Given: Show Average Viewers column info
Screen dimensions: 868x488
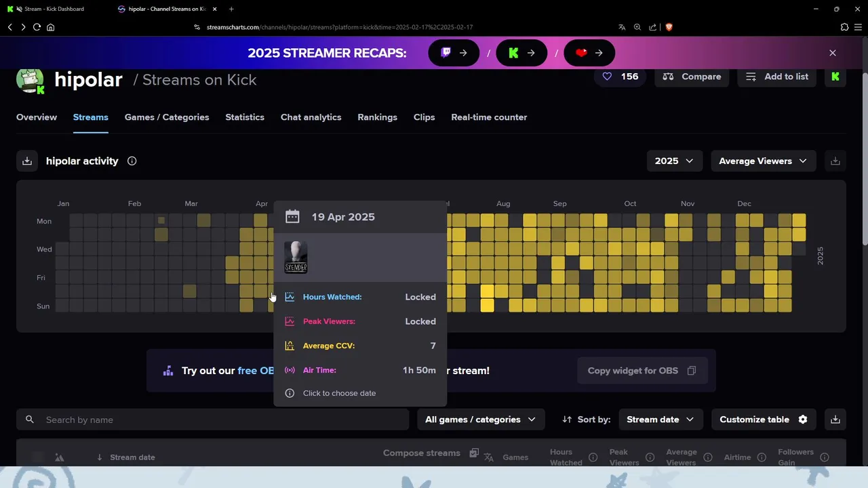Looking at the screenshot, I should coord(707,457).
